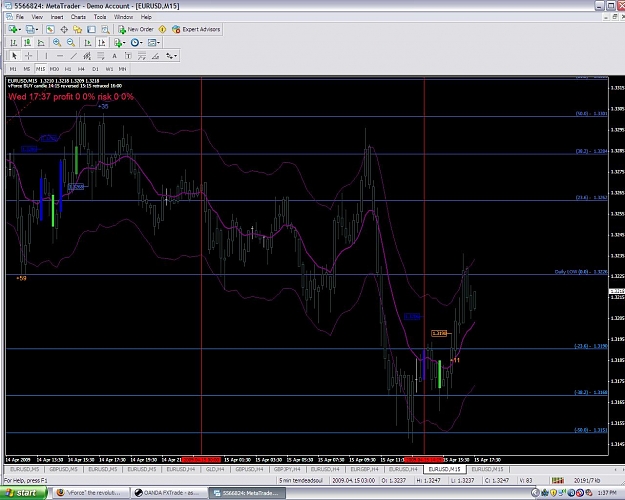The image size is (625, 500).
Task: Select the vertical line drawing tool
Action: coord(46,56)
